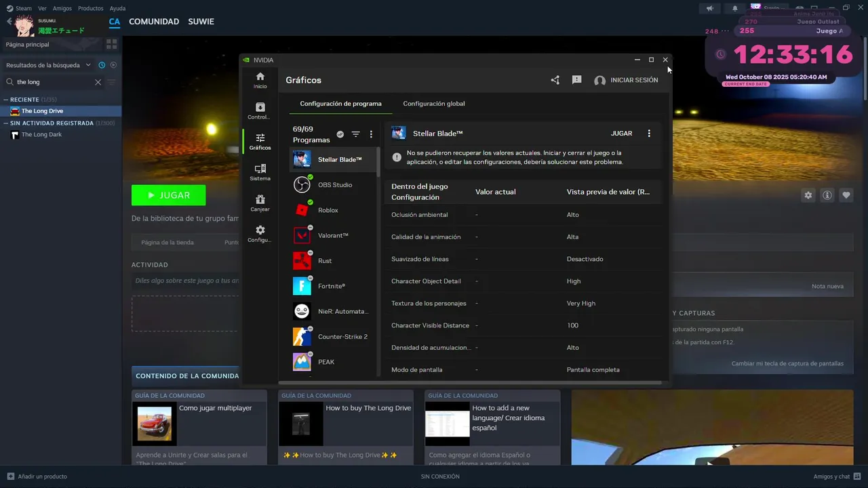This screenshot has width=868, height=488.
Task: Open the Steam menu in the menu bar
Action: pos(19,8)
